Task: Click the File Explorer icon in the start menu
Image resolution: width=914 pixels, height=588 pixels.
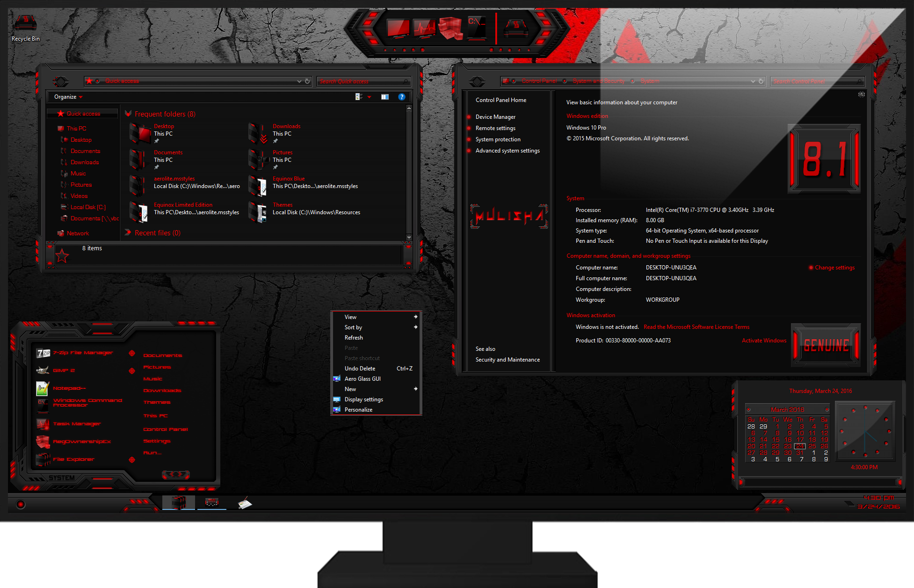Action: point(43,459)
